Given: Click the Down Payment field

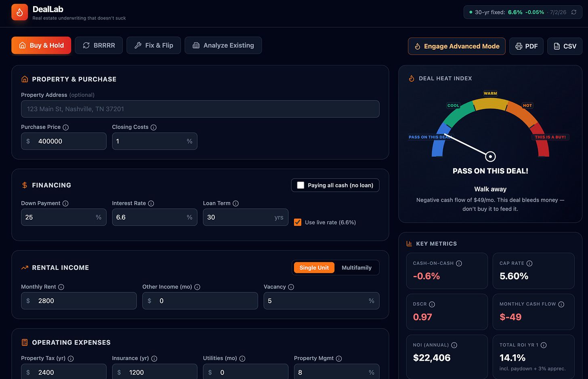Looking at the screenshot, I should pyautogui.click(x=64, y=217).
